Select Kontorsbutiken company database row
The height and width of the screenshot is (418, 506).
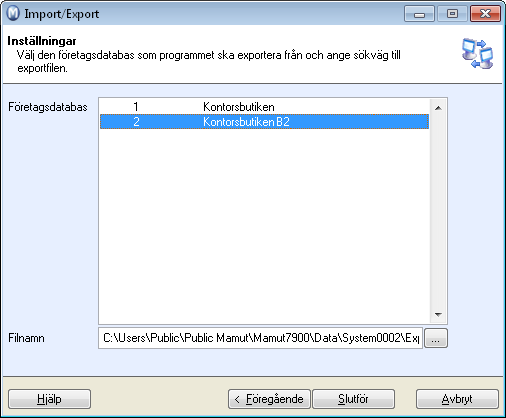pyautogui.click(x=264, y=107)
